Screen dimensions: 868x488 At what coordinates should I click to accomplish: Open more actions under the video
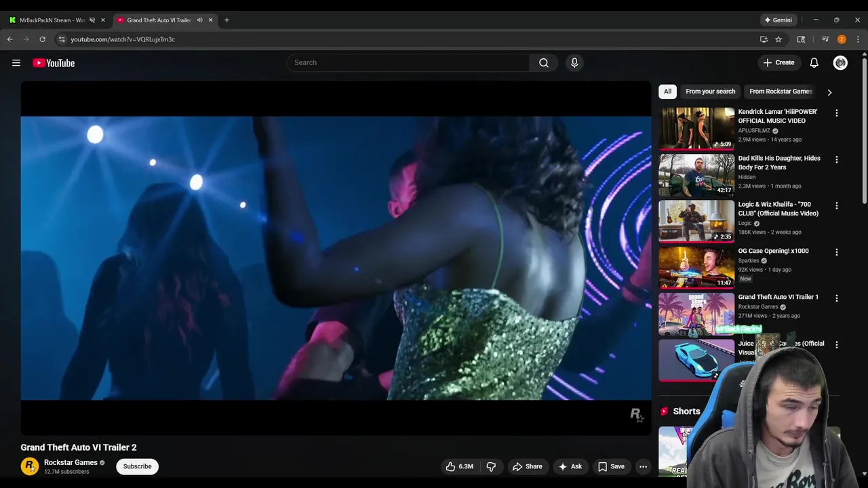pyautogui.click(x=644, y=466)
